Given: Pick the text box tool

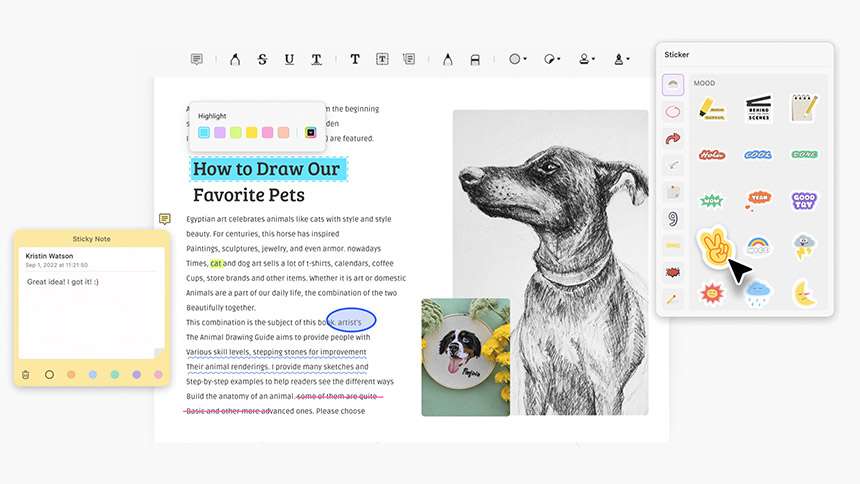Looking at the screenshot, I should click(382, 59).
